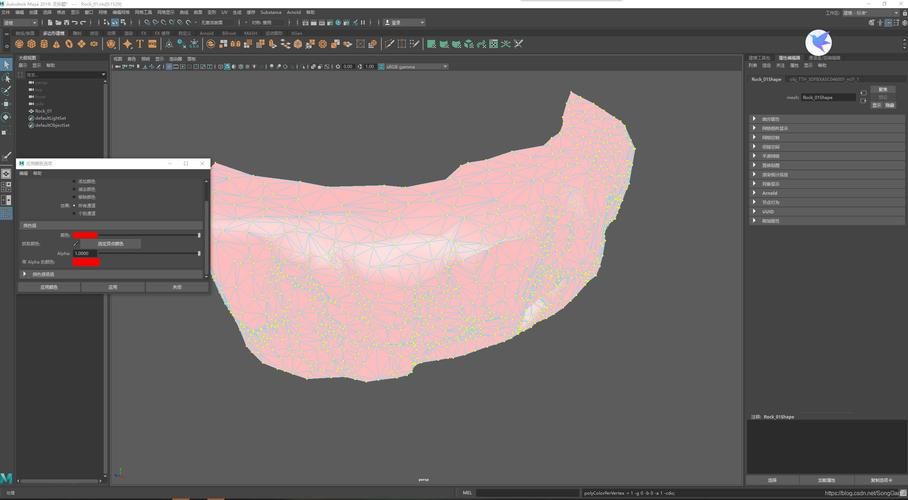Activate the Select tool in the toolbox
This screenshot has width=908, height=500.
tap(6, 64)
